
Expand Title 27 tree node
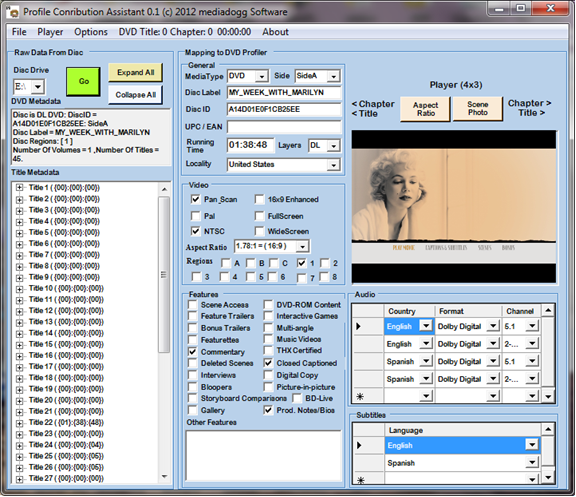(19, 479)
